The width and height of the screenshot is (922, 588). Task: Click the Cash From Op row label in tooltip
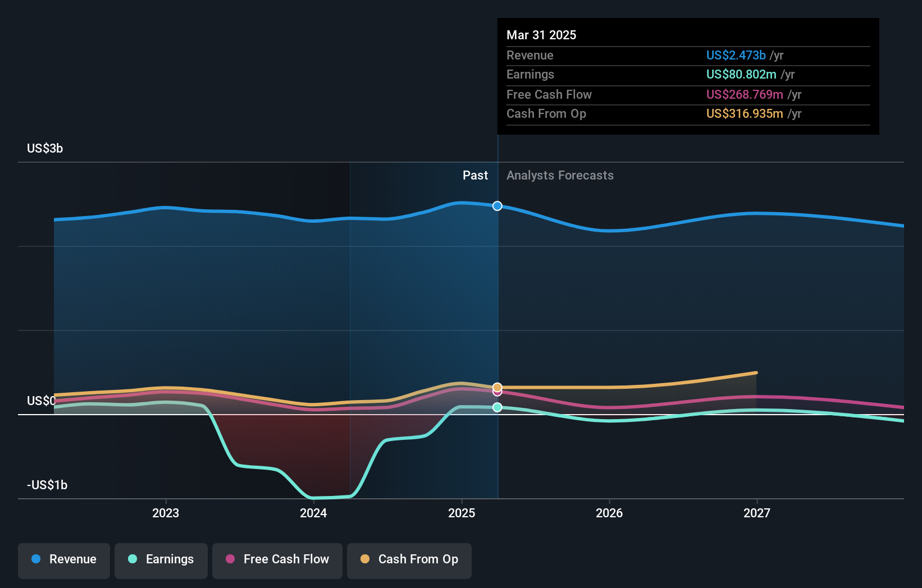tap(546, 114)
